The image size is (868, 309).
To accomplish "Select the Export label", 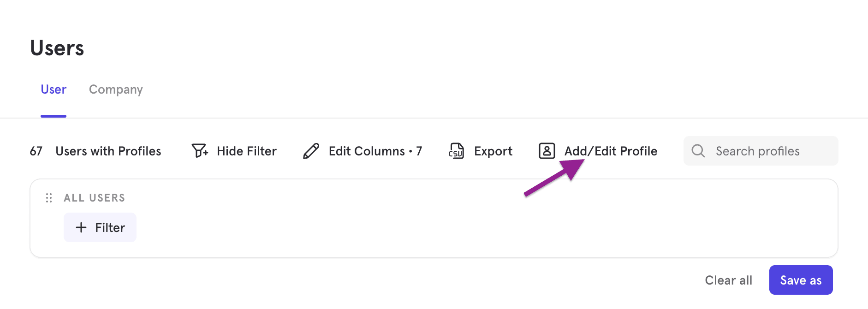I will pos(493,151).
